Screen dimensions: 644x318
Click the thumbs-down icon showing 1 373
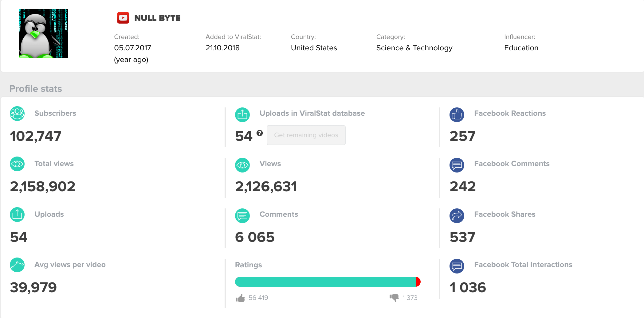coord(394,297)
